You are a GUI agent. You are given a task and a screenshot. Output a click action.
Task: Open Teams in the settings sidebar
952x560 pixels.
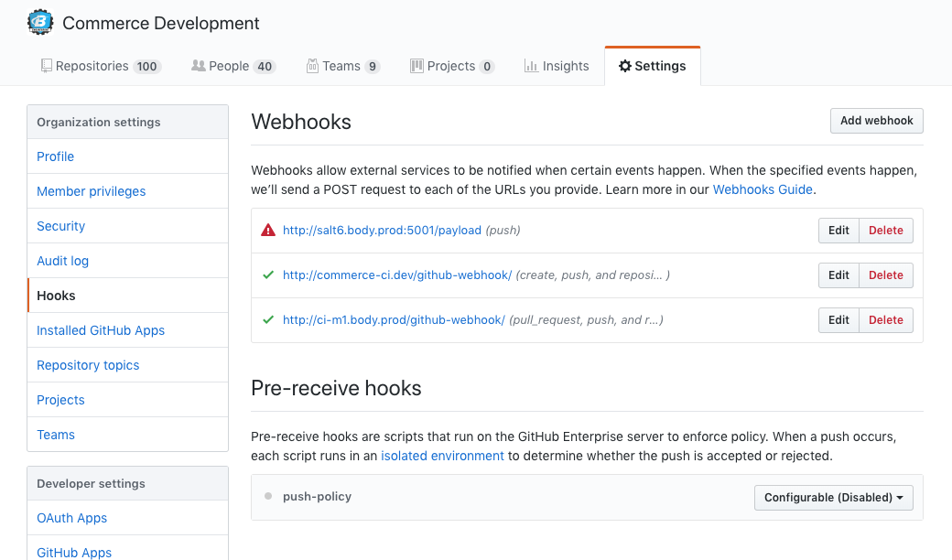click(127, 435)
